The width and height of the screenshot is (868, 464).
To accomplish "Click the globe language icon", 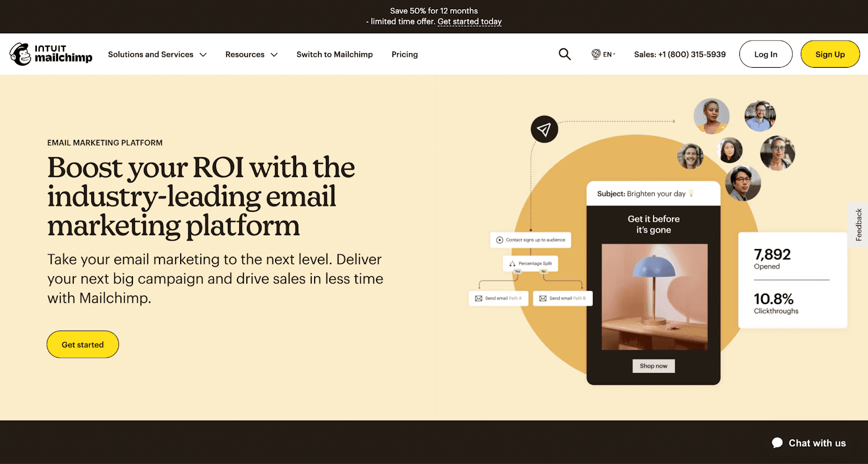I will (x=596, y=54).
